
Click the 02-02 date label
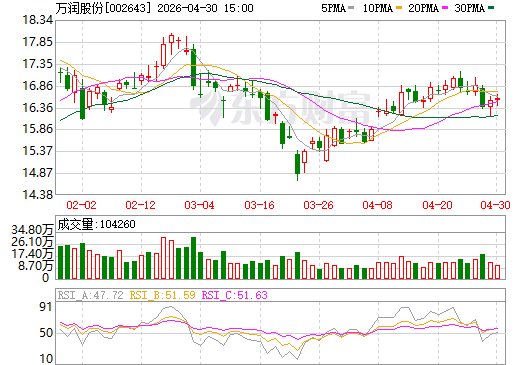81,205
